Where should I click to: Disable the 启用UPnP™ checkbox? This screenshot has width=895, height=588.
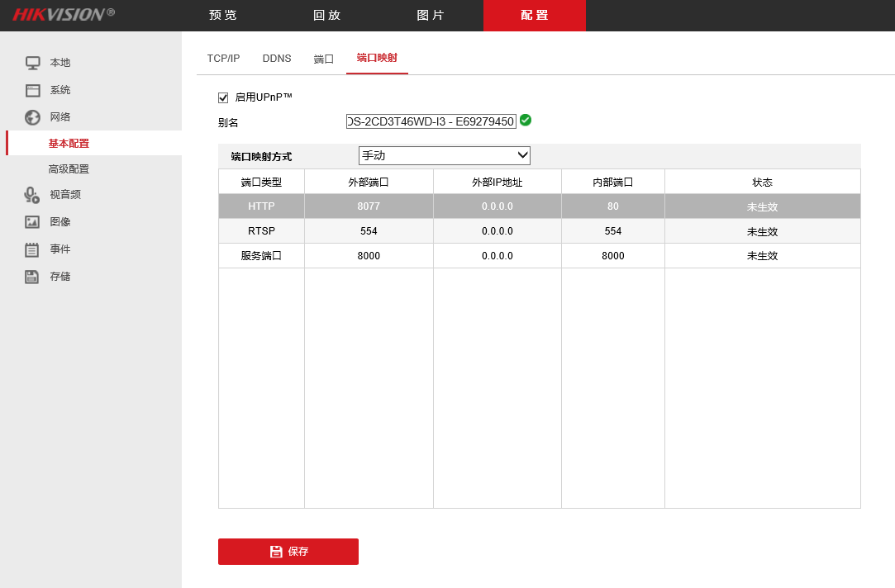222,97
